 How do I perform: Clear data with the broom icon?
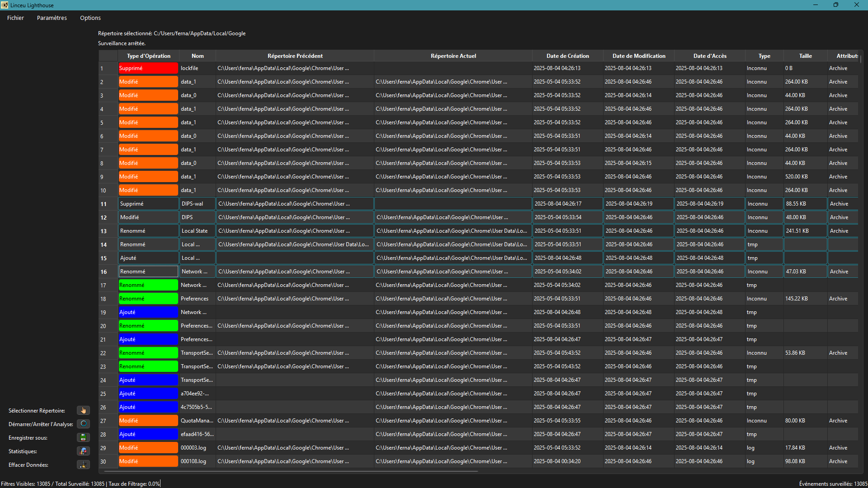tap(83, 465)
